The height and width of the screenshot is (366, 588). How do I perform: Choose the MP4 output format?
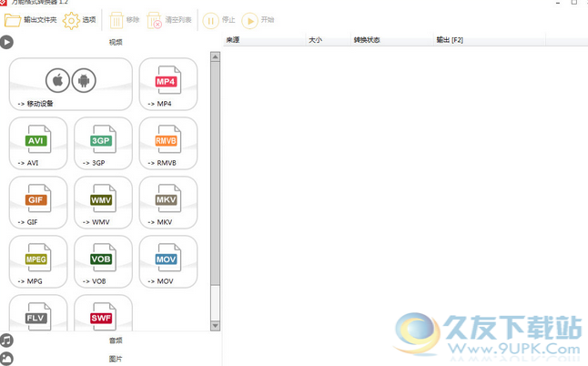(168, 84)
